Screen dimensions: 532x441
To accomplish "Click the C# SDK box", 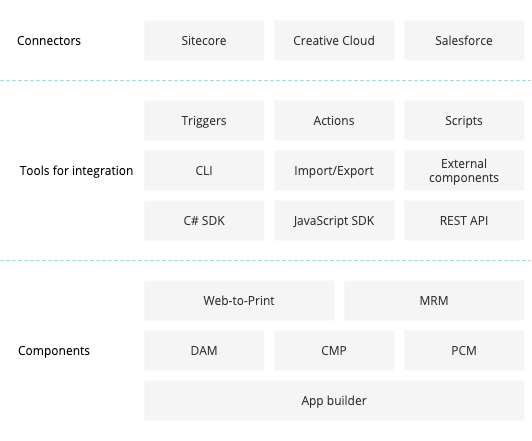I will tap(204, 220).
